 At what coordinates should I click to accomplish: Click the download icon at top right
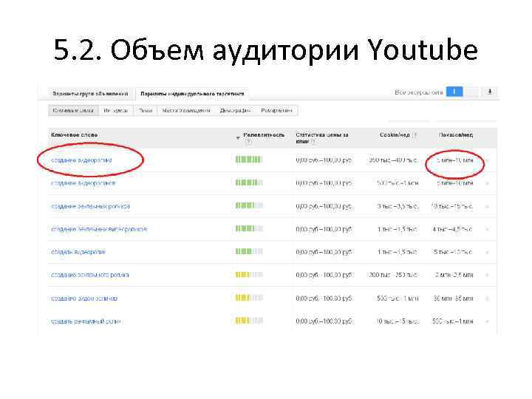490,92
